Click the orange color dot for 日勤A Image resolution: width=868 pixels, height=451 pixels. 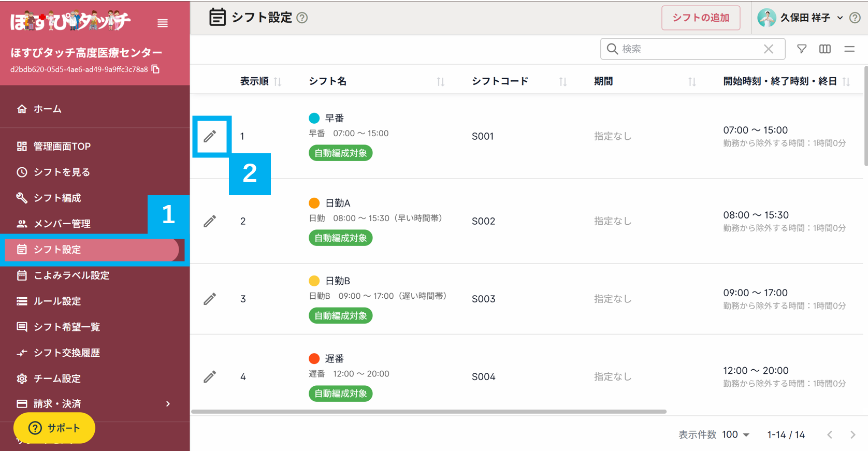314,203
